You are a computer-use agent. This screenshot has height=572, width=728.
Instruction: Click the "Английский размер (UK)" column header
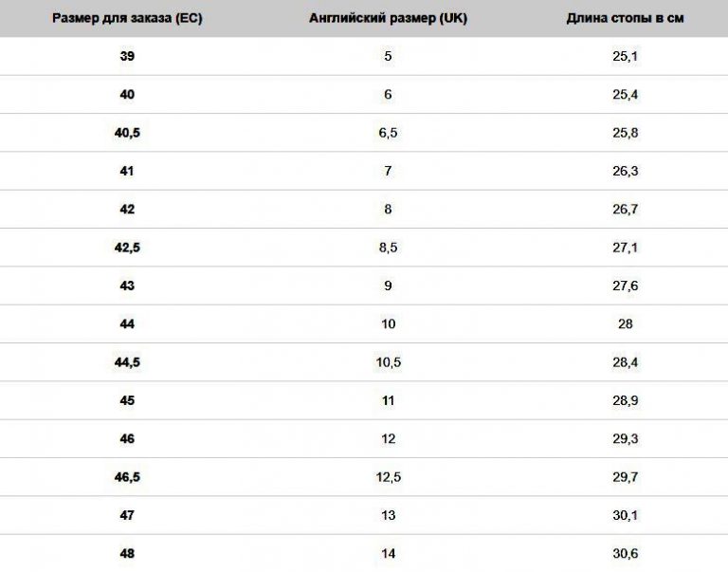pos(388,18)
